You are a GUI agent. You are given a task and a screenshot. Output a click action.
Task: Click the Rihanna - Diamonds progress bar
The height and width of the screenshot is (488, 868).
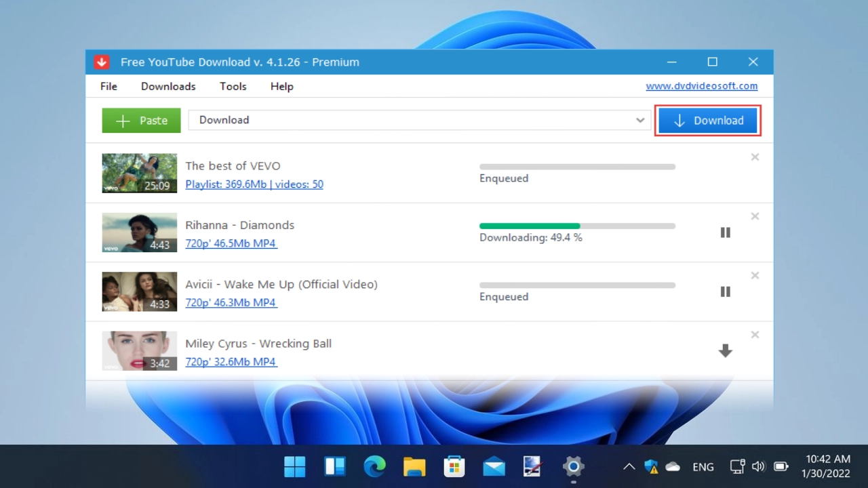577,226
